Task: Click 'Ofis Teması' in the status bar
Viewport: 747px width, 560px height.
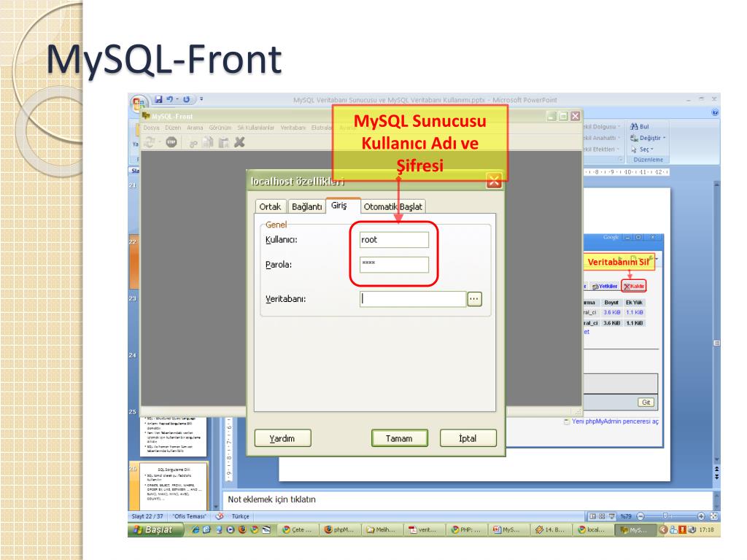Action: click(190, 516)
